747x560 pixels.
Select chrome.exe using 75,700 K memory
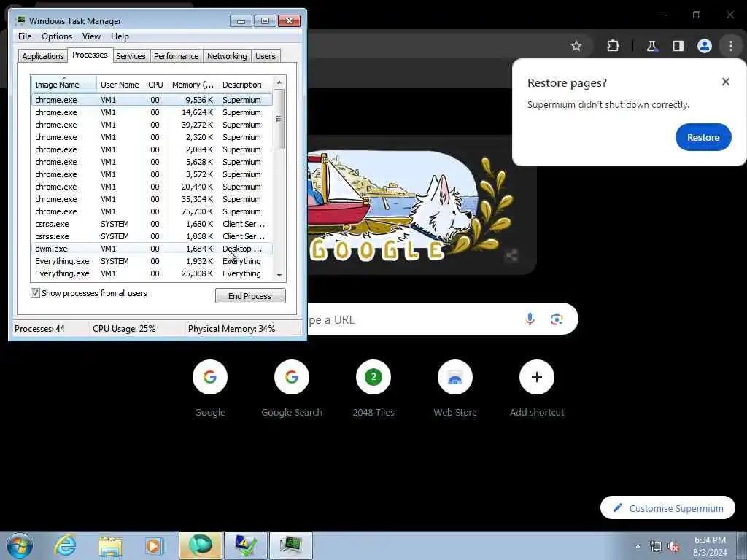pyautogui.click(x=152, y=211)
